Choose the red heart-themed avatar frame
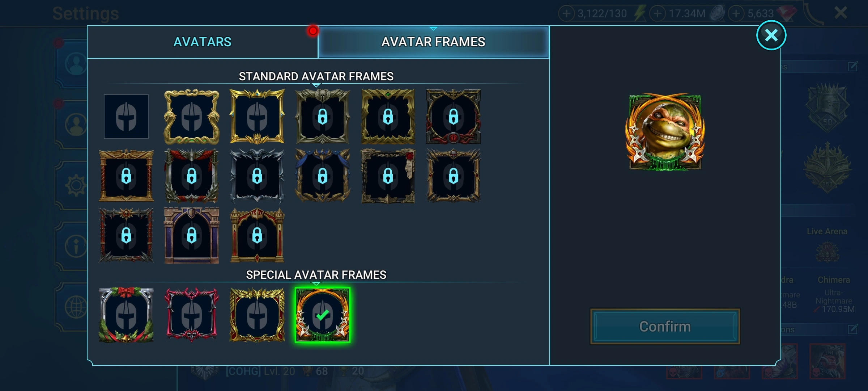 (192, 315)
